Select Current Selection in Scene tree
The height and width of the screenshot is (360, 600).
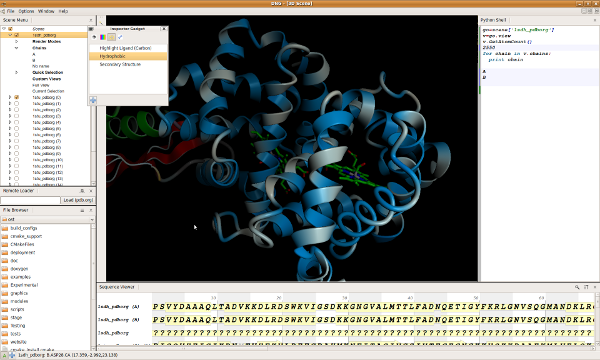click(x=48, y=91)
